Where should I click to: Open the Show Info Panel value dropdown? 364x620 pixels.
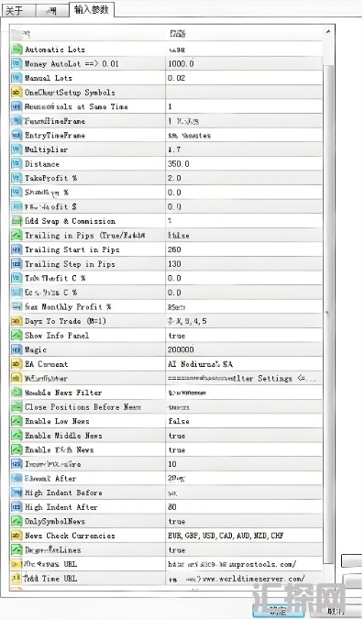click(x=244, y=336)
